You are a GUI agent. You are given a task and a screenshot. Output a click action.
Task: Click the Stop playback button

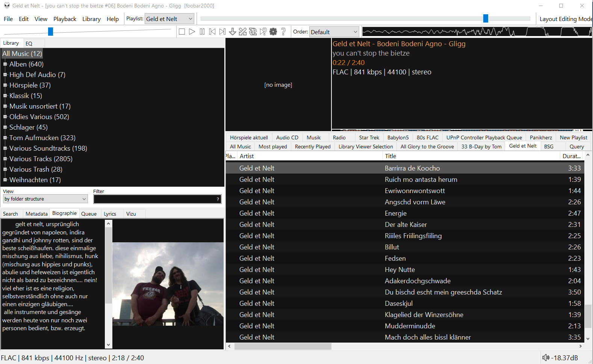click(182, 32)
